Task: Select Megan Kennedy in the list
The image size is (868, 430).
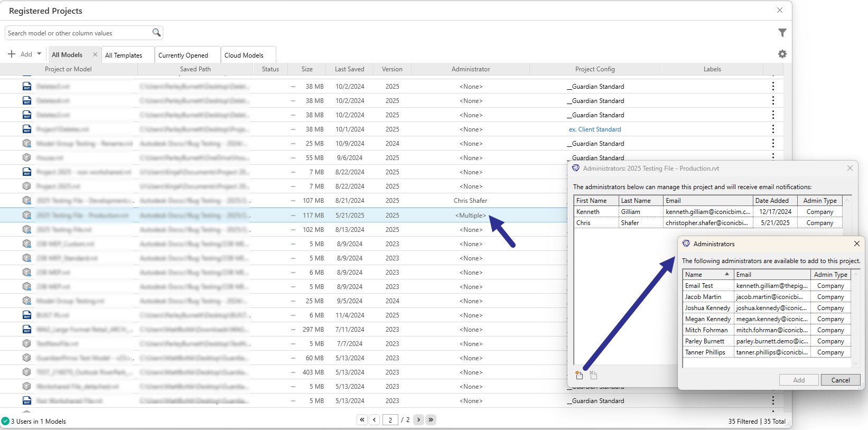Action: [767, 319]
